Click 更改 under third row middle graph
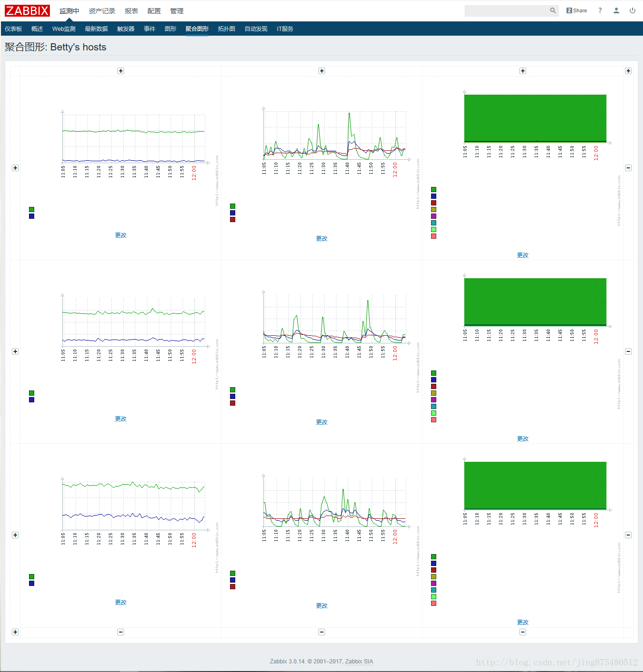643x672 pixels. pos(322,606)
